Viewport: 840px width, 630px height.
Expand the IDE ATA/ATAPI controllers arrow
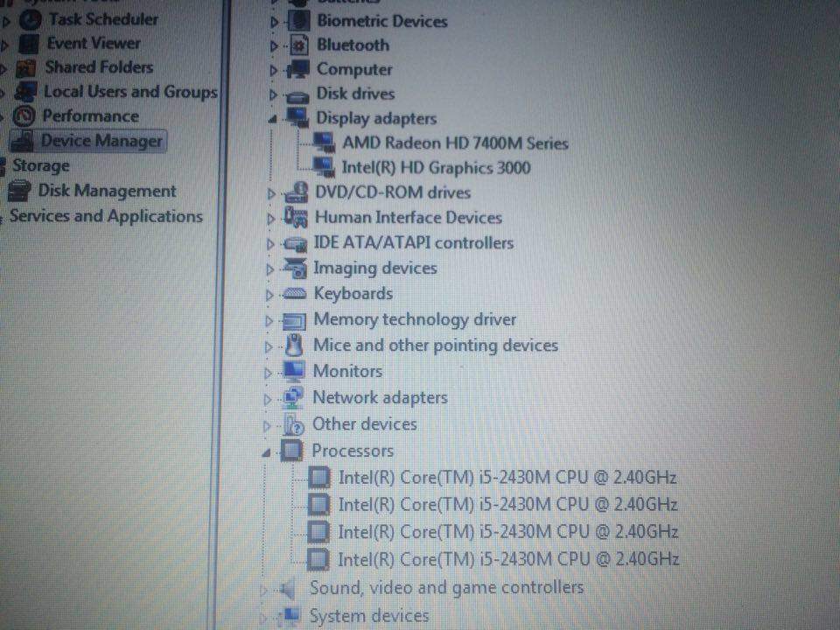coord(270,244)
